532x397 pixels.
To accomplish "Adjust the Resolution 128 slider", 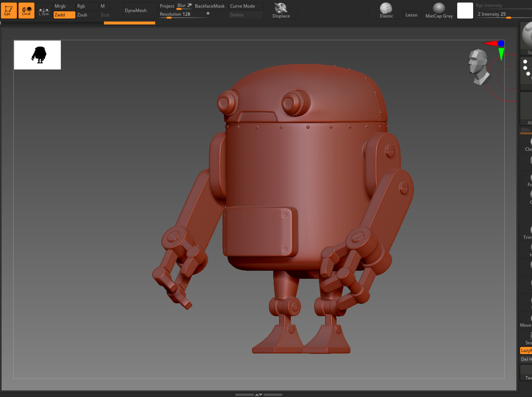I will point(184,15).
